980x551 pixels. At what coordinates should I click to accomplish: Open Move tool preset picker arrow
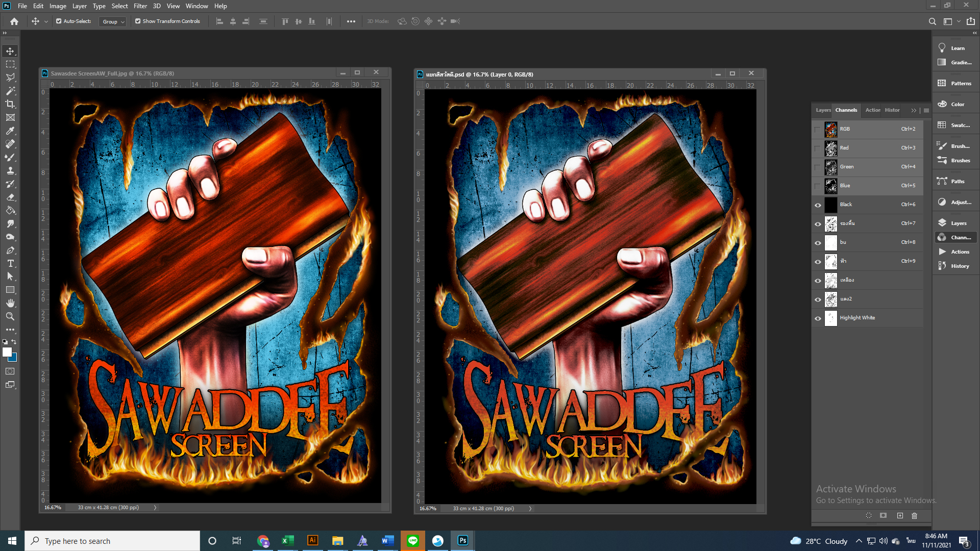(46, 21)
